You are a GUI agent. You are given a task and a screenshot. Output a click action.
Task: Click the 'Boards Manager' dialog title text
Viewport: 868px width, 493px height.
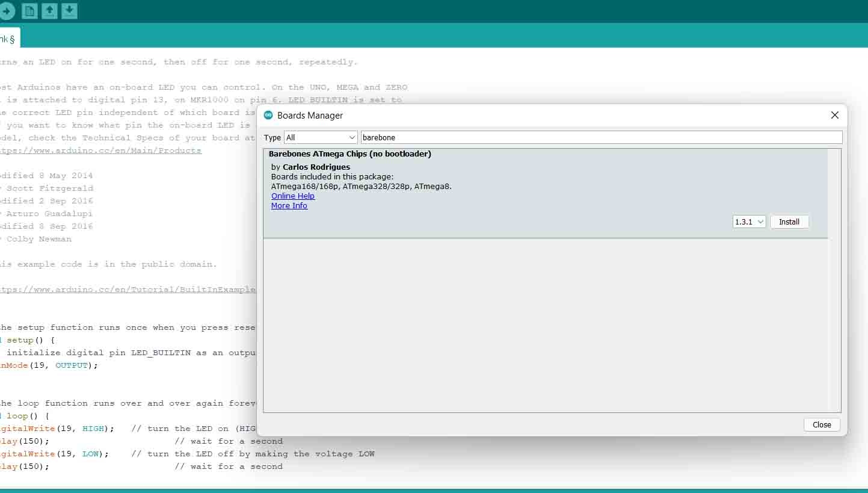point(310,115)
